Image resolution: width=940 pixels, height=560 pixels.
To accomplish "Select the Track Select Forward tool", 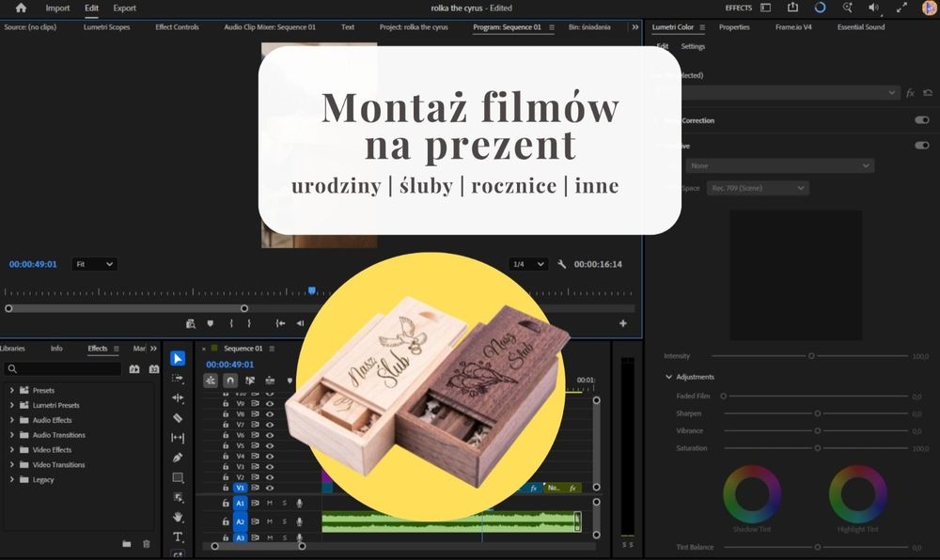I will (178, 378).
